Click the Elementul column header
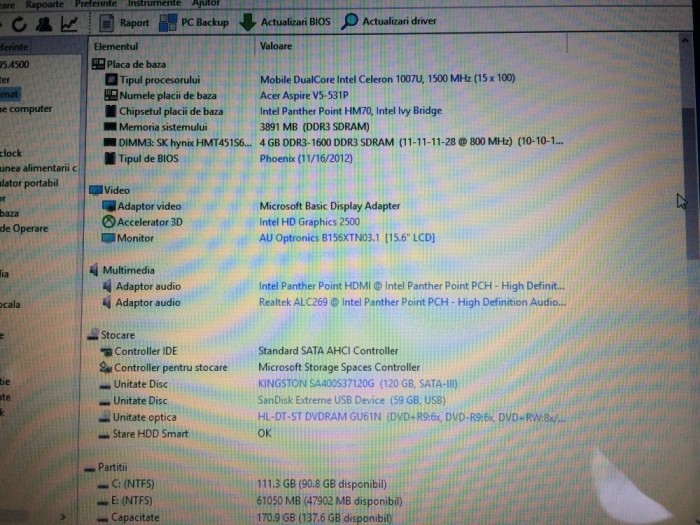The height and width of the screenshot is (525, 700). point(116,46)
